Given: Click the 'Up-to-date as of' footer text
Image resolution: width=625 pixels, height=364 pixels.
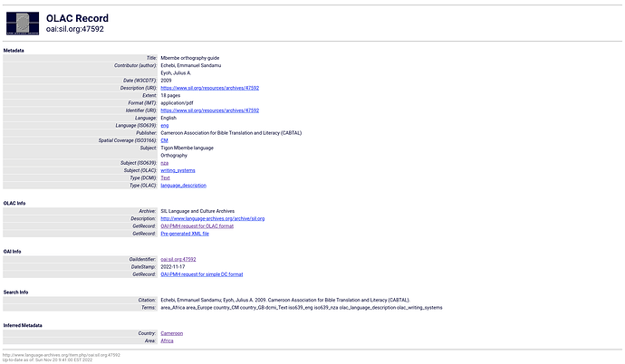Looking at the screenshot, I should (x=47, y=359).
